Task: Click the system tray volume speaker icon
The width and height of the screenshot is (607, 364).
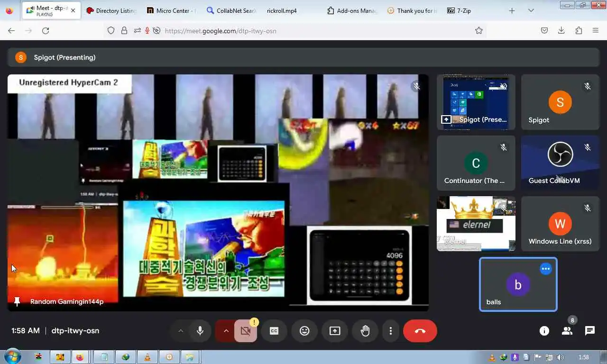Action: pyautogui.click(x=561, y=357)
